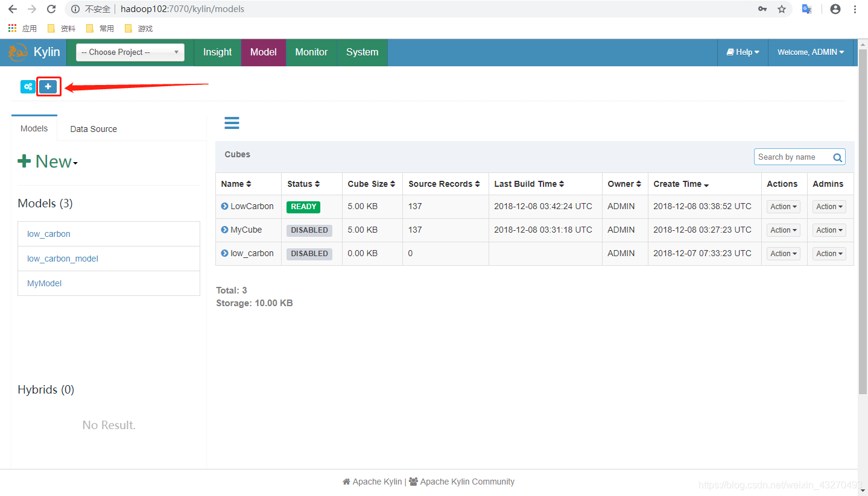868x496 pixels.
Task: Click the Add Project plus button
Action: (x=48, y=87)
